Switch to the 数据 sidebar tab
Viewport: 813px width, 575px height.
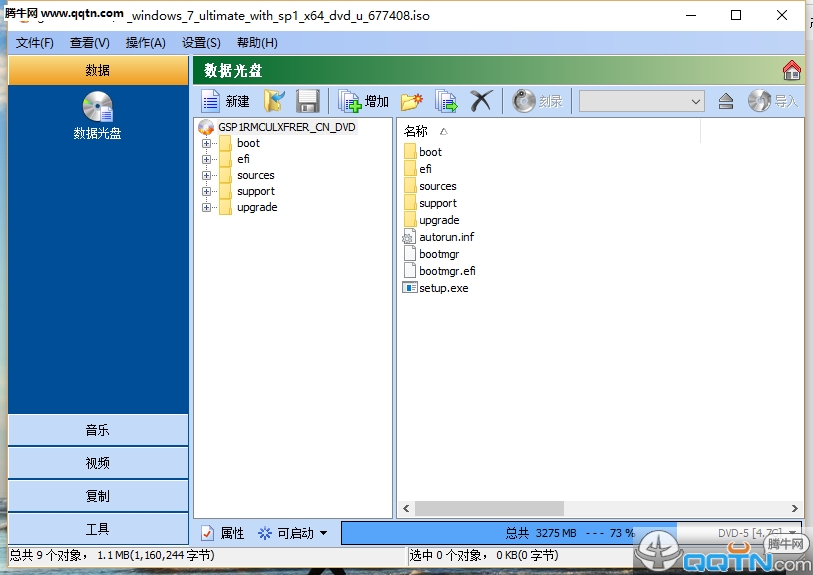point(98,70)
